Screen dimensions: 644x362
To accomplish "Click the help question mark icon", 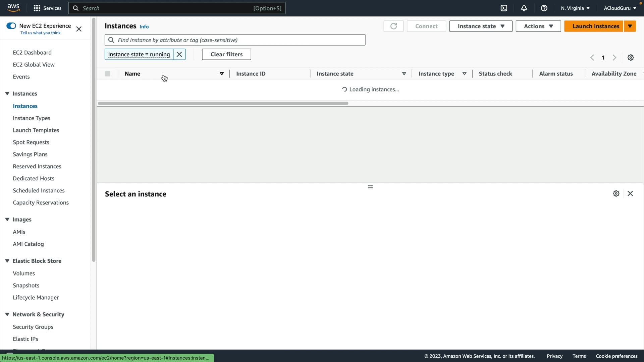I will coord(544,8).
